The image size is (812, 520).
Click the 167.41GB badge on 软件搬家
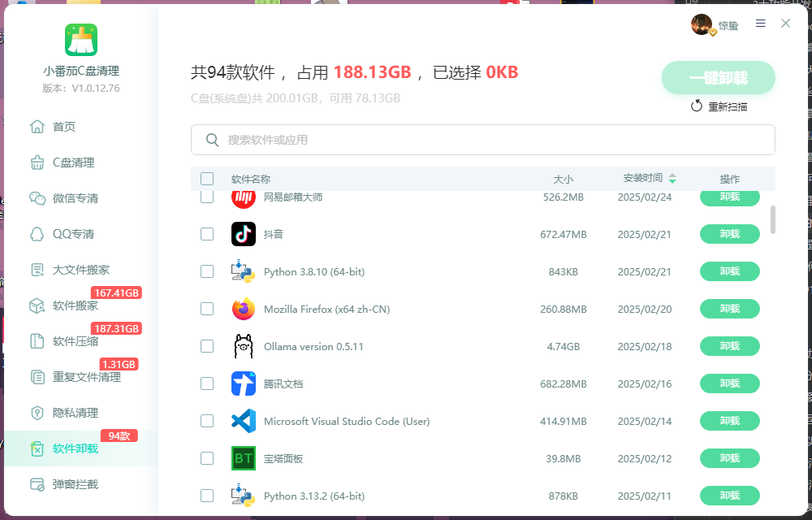[116, 292]
